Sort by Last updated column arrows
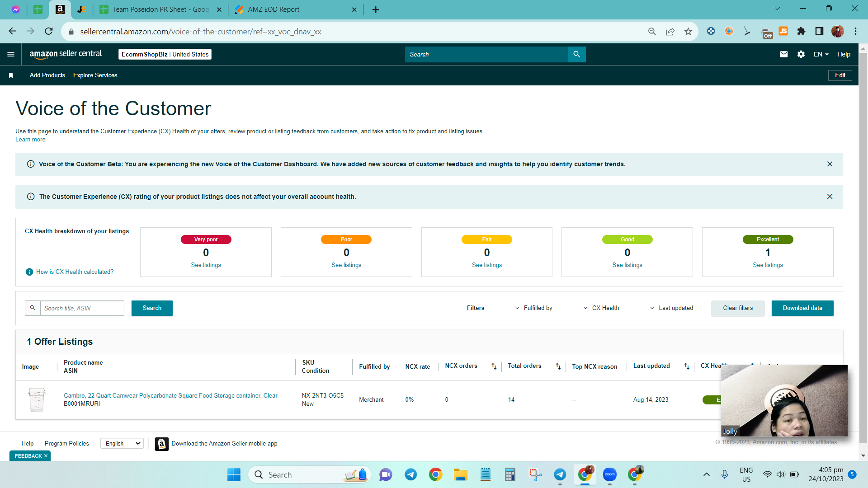The image size is (868, 488). point(687,366)
